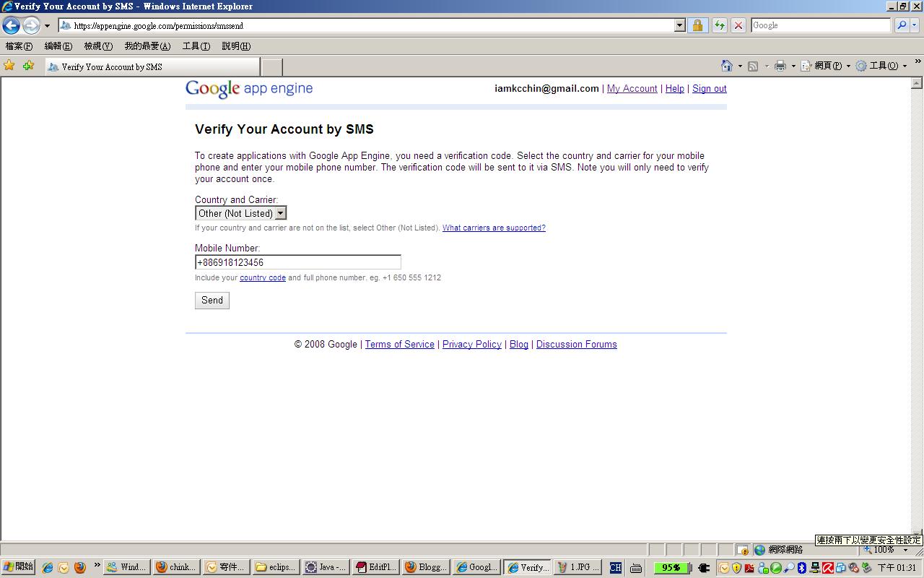Click the CH input language indicator
This screenshot has height=578, width=924.
pyautogui.click(x=615, y=568)
